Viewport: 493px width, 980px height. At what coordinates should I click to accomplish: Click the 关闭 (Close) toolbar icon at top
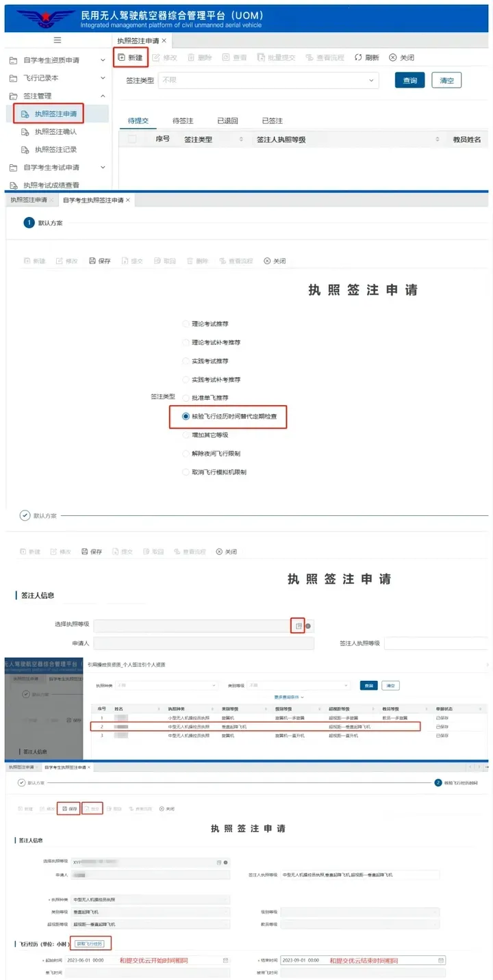(393, 57)
